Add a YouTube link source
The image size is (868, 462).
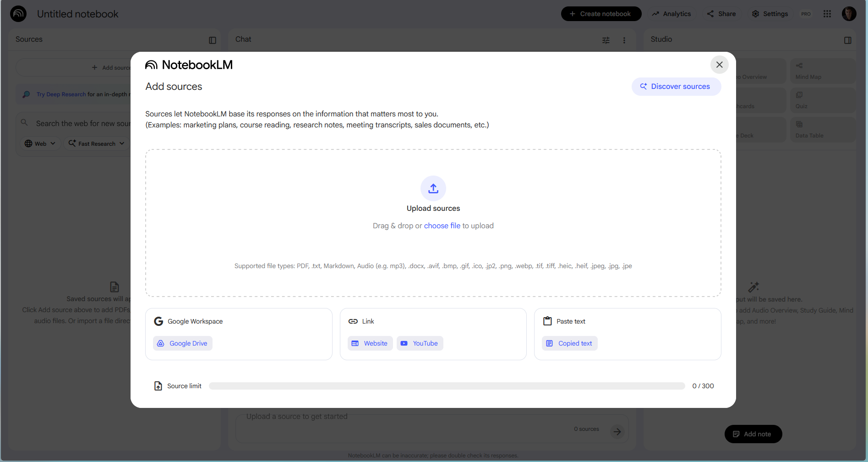coord(420,343)
